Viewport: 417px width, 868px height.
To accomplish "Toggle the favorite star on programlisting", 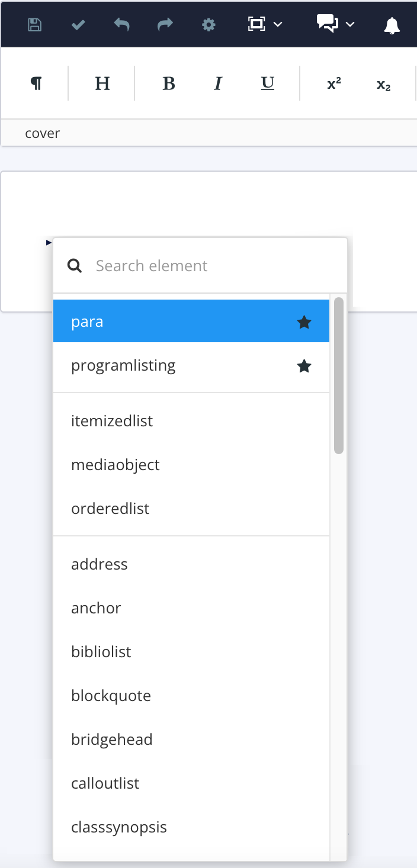I will (304, 366).
